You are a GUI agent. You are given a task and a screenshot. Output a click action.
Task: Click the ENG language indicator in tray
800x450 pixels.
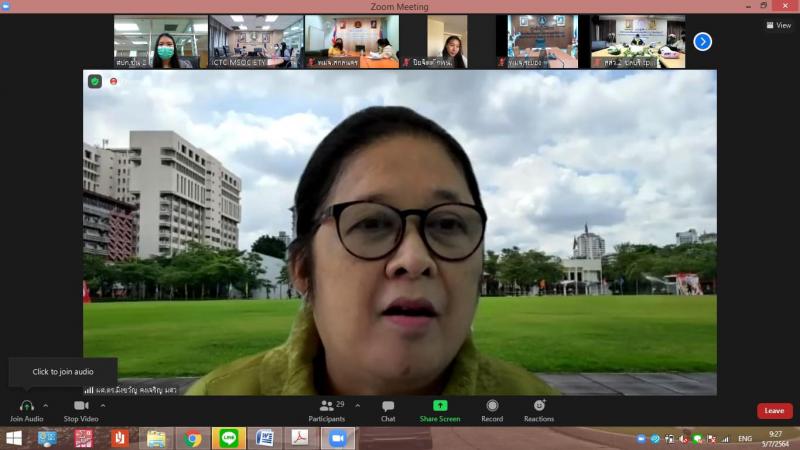[x=745, y=439]
